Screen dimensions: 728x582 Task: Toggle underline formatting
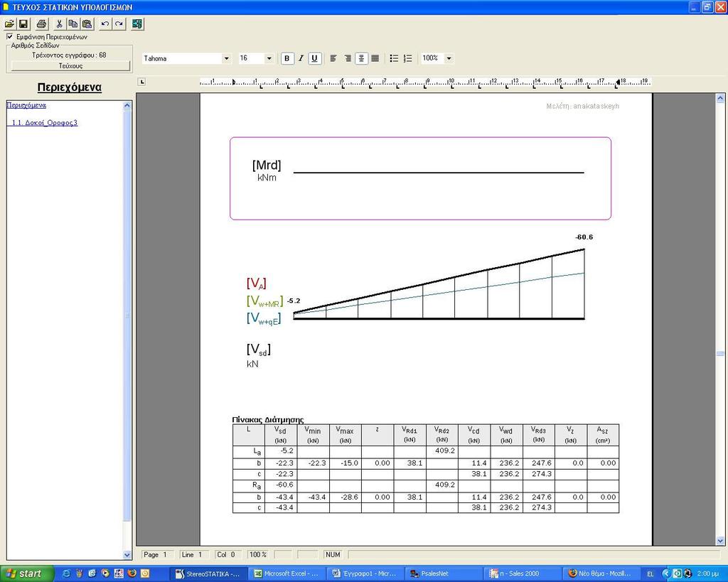pos(314,58)
